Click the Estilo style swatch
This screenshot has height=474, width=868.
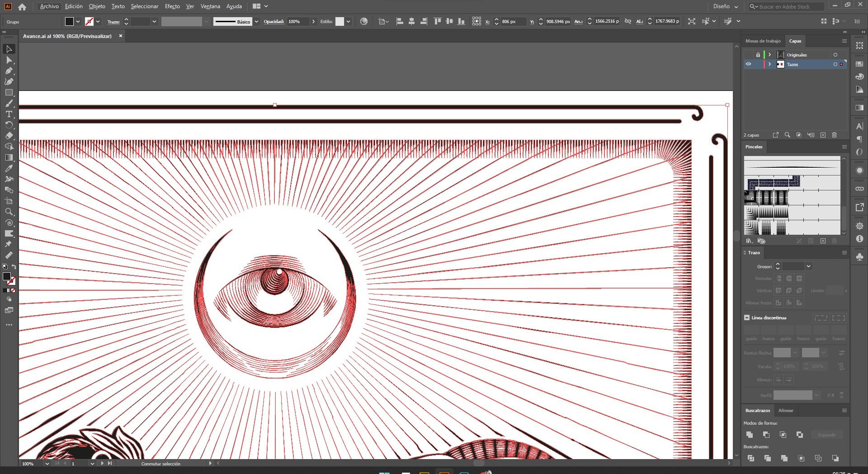click(340, 21)
